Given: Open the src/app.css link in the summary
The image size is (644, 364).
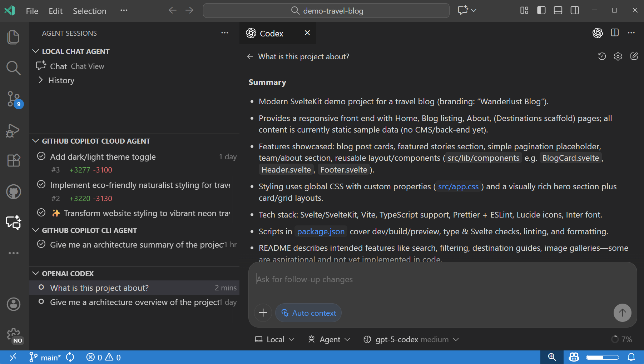Looking at the screenshot, I should 459,186.
